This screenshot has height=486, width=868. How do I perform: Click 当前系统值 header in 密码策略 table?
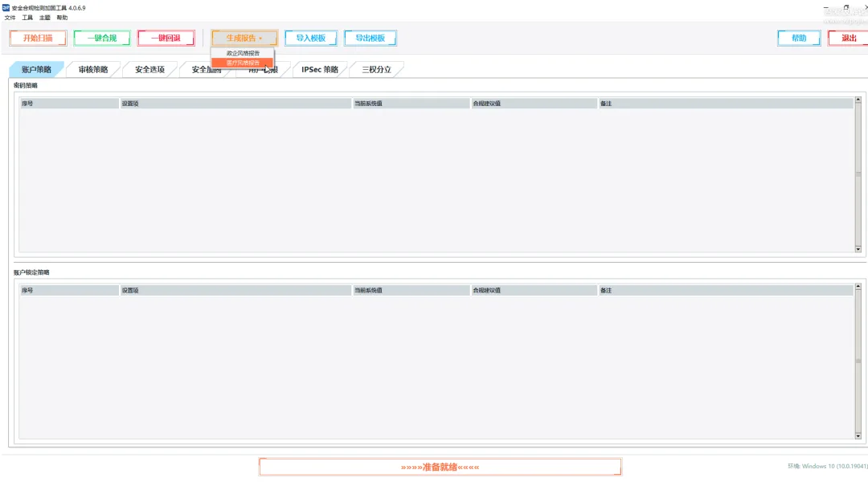(x=411, y=104)
